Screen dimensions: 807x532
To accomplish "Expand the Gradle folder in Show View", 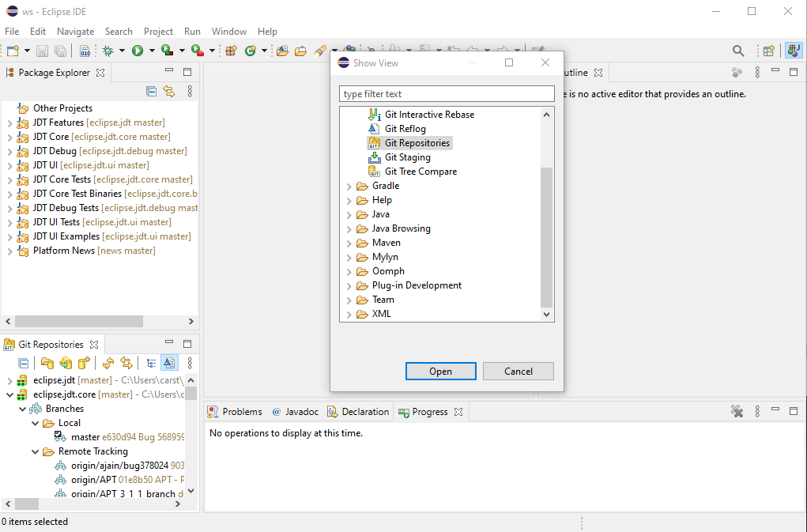I will pos(349,187).
